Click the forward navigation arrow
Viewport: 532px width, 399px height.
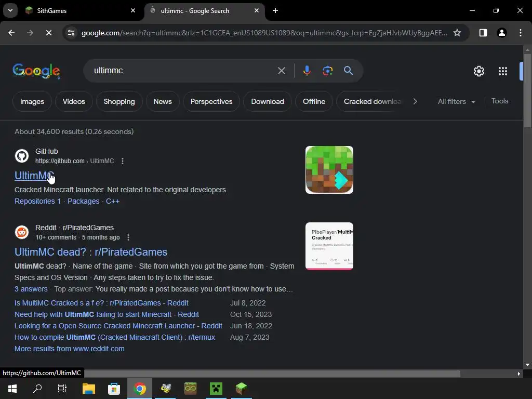tap(30, 33)
